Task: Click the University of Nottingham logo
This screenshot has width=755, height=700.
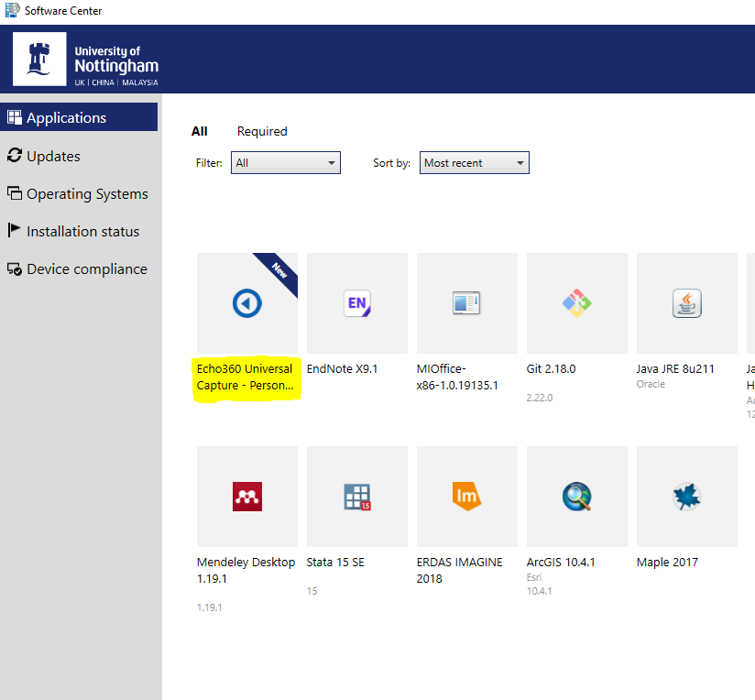Action: [x=86, y=60]
